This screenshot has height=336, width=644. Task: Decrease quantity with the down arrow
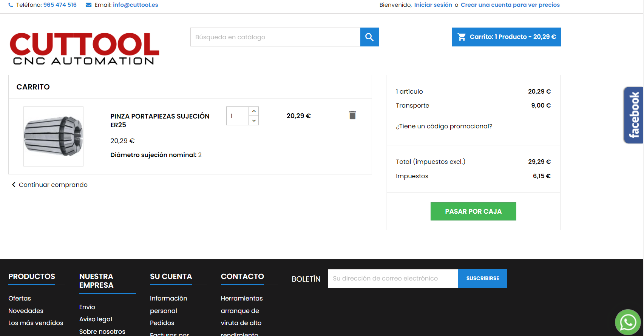(254, 120)
